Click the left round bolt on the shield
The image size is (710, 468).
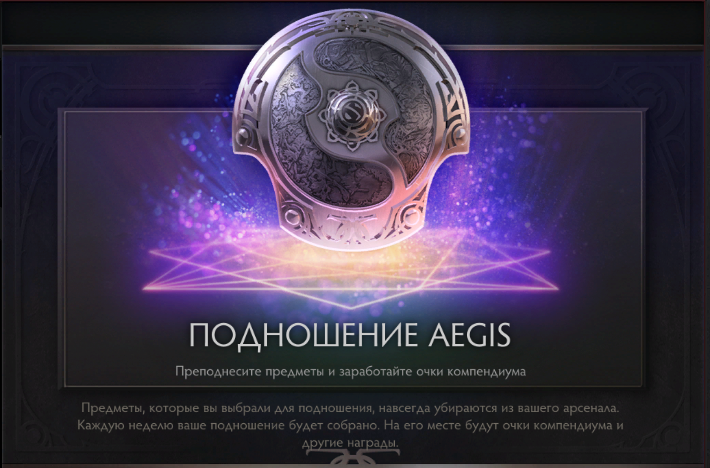(x=243, y=134)
